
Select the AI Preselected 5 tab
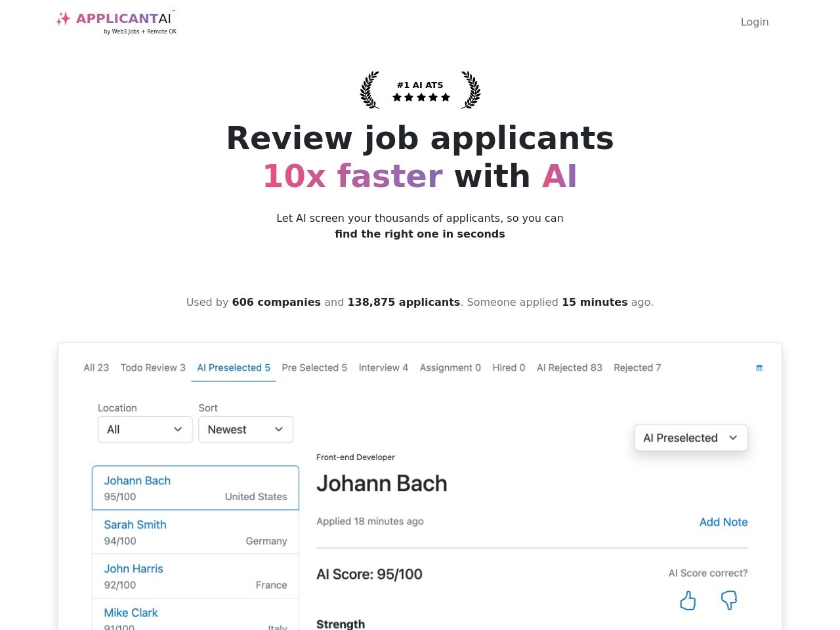234,367
